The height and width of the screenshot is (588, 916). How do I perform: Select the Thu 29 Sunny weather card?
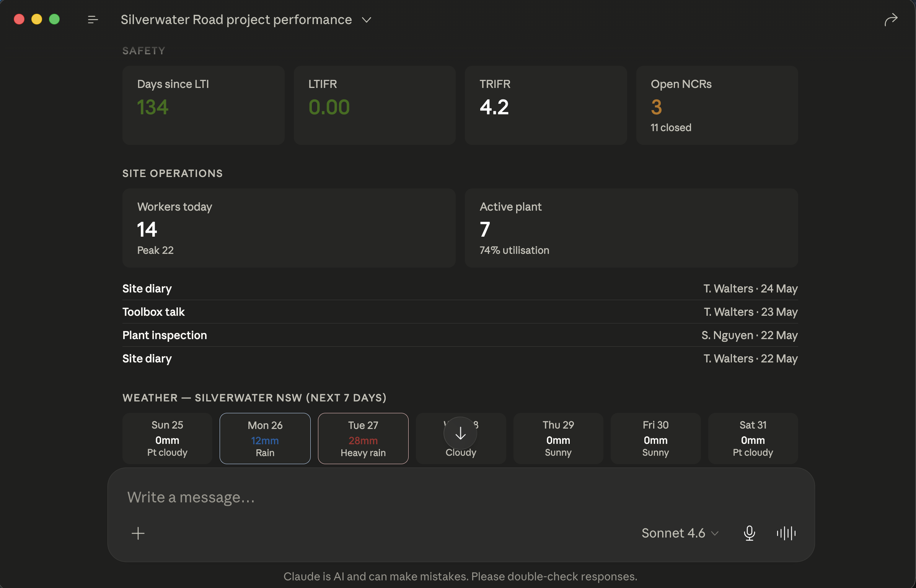[x=558, y=439]
